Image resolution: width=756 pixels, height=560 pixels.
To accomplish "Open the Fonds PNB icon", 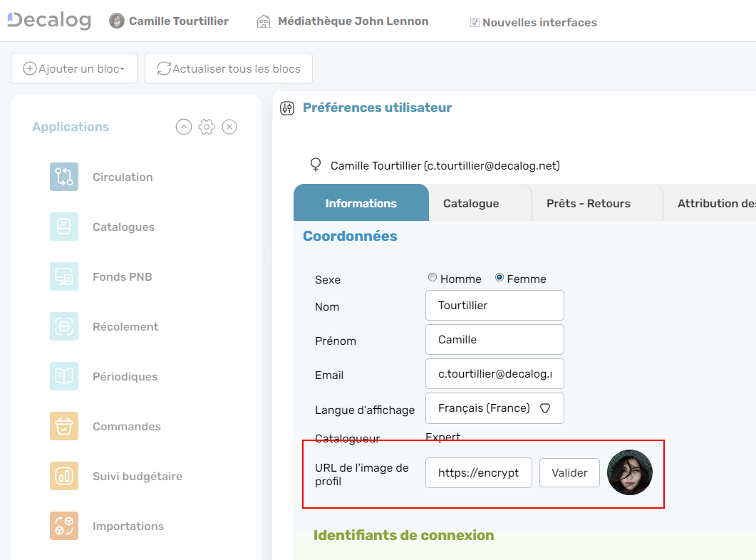I will [x=63, y=276].
